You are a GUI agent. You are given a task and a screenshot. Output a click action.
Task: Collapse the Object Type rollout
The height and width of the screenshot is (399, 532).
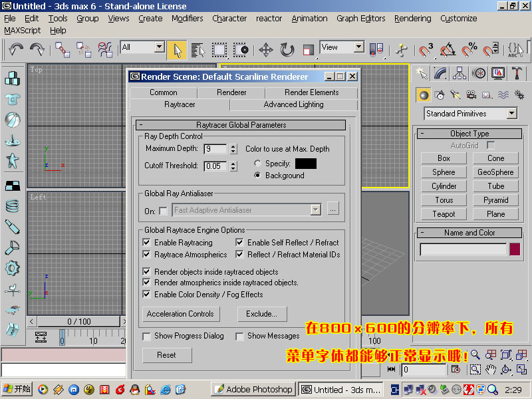[469, 134]
